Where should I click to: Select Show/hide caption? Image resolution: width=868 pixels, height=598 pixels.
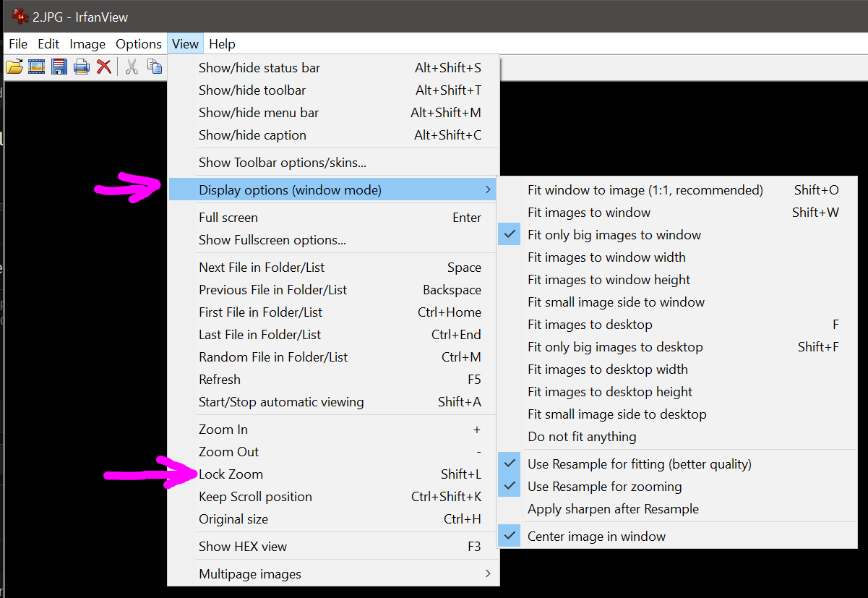click(x=333, y=135)
